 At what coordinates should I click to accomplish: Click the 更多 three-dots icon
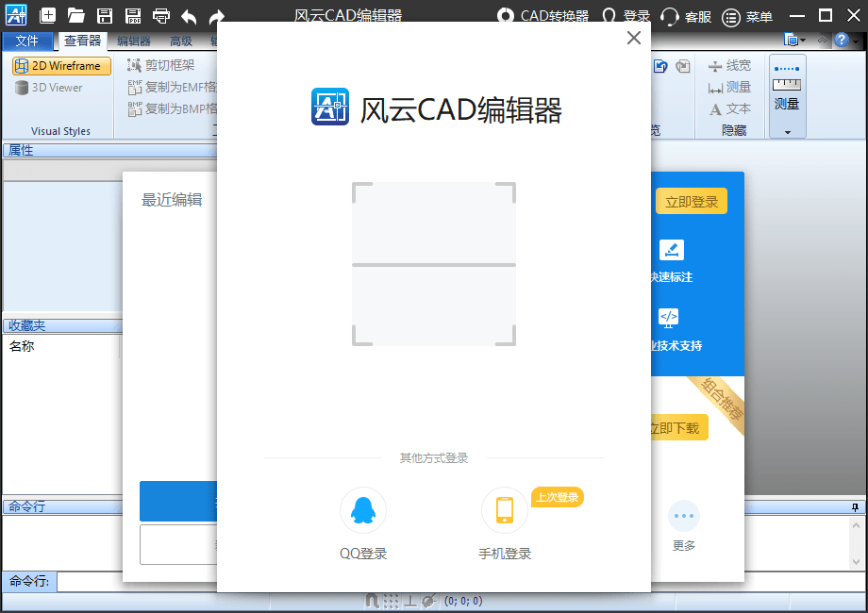pyautogui.click(x=684, y=516)
